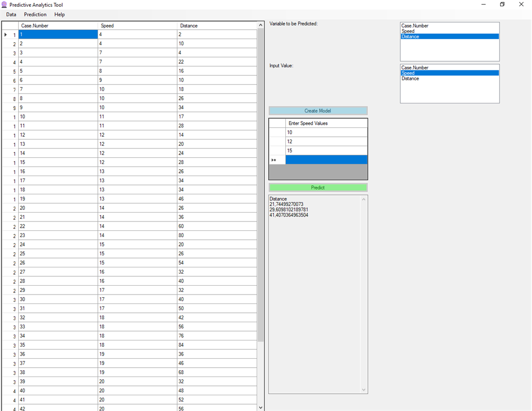
Task: Click the Predict button
Action: 317,187
